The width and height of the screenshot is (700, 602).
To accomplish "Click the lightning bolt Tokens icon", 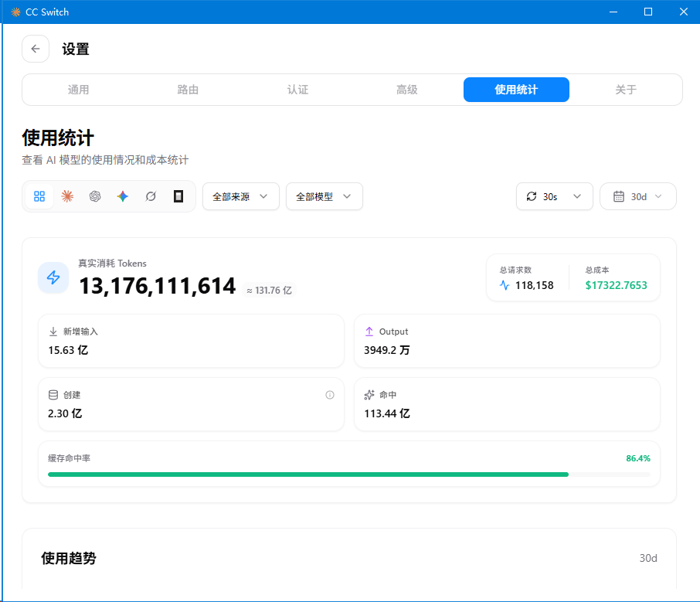I will pos(53,277).
